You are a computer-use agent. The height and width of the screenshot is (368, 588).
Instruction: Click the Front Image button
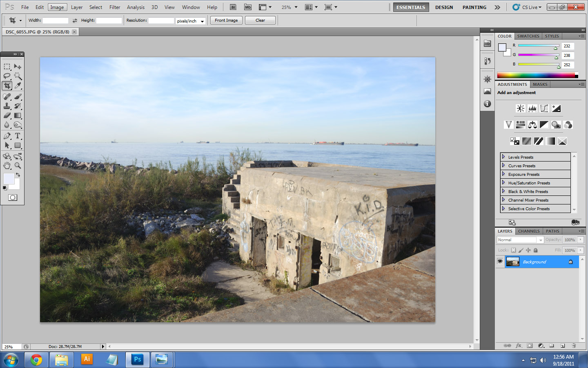click(226, 20)
